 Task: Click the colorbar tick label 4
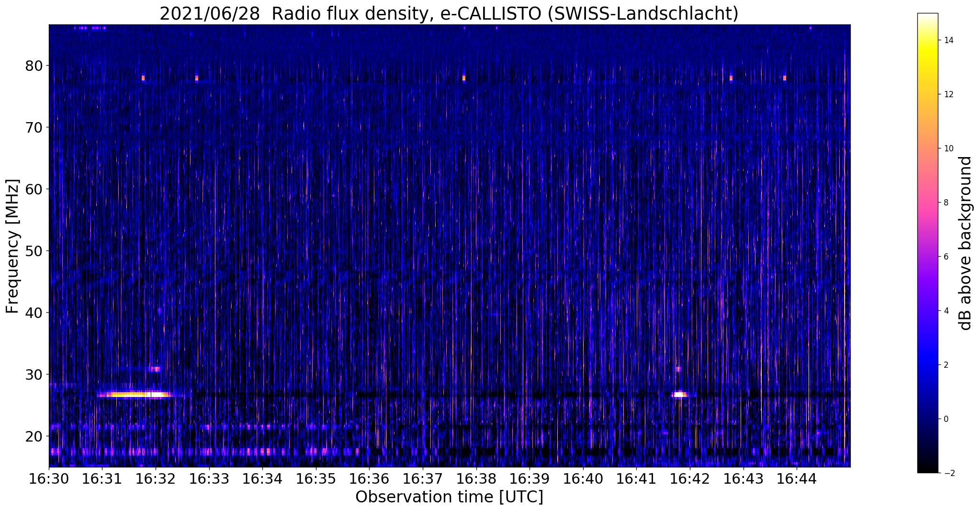[946, 311]
